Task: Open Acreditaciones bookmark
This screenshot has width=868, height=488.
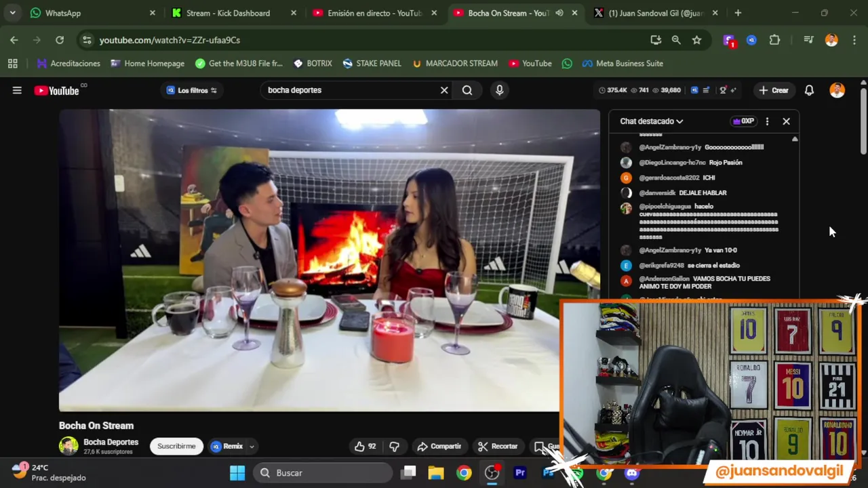Action: point(68,63)
